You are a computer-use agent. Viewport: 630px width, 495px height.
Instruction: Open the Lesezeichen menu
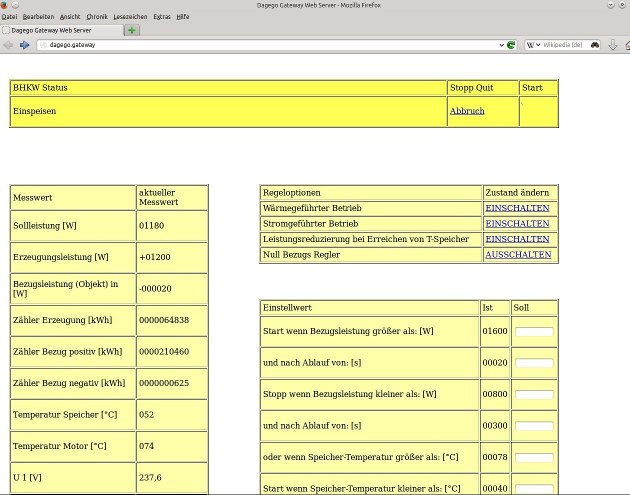tap(131, 17)
